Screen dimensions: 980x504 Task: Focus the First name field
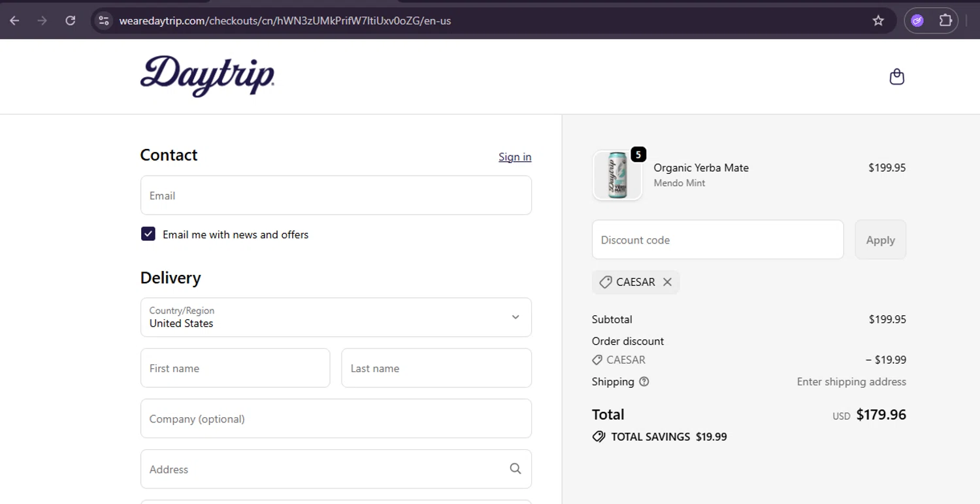pyautogui.click(x=235, y=368)
